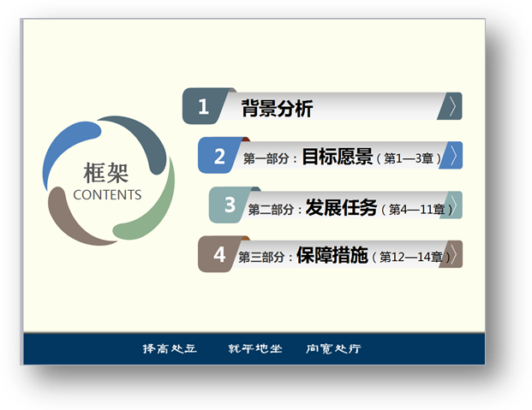Expand the chevron arrow on the 发展任务 banner
This screenshot has height=410, width=532.
pyautogui.click(x=453, y=205)
